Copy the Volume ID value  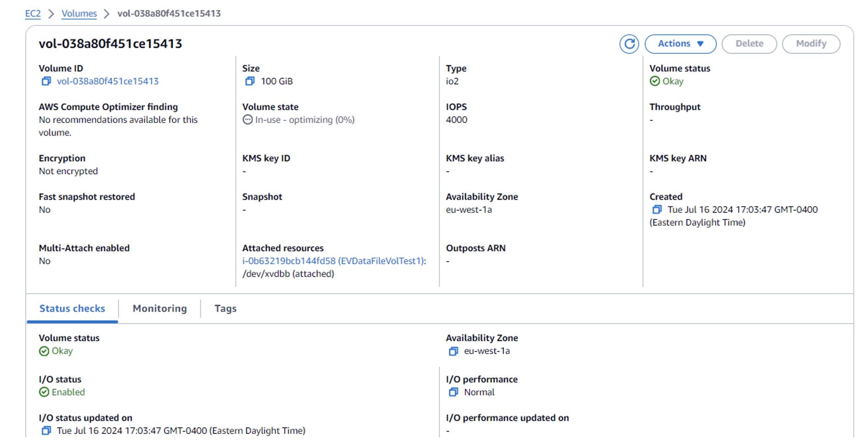click(46, 81)
